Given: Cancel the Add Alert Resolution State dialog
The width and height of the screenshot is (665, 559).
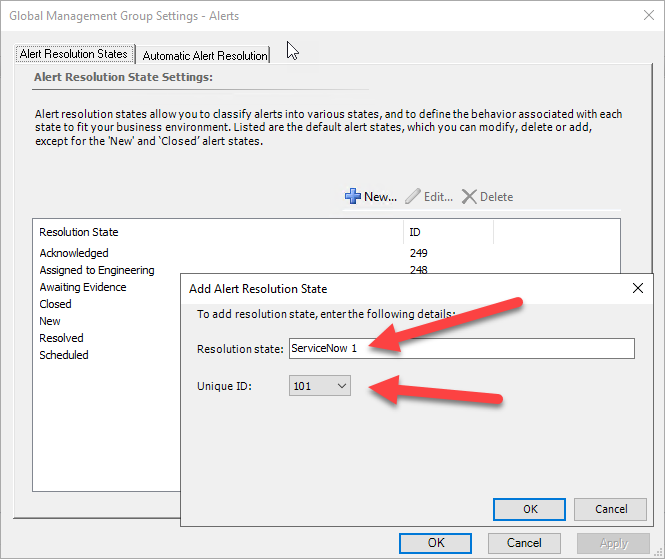Looking at the screenshot, I should point(611,509).
